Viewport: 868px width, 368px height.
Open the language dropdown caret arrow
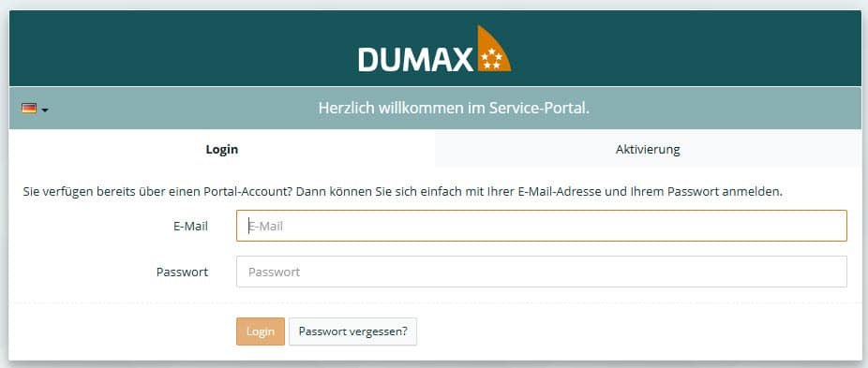45,110
